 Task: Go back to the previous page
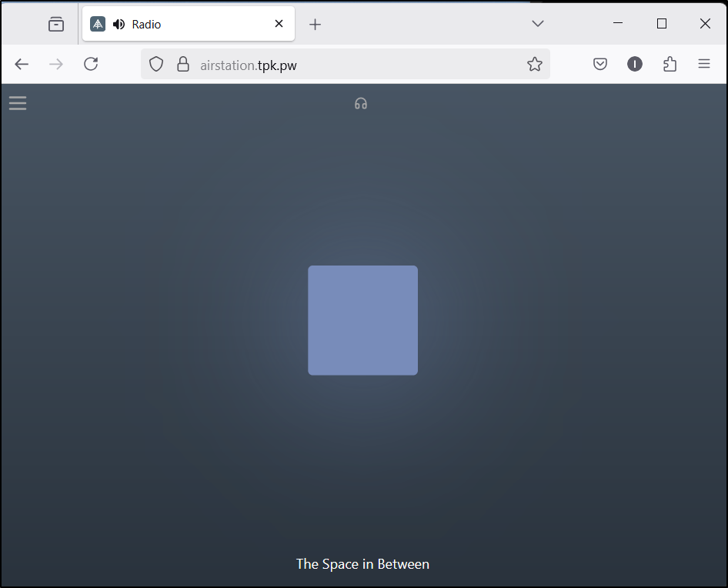click(22, 64)
